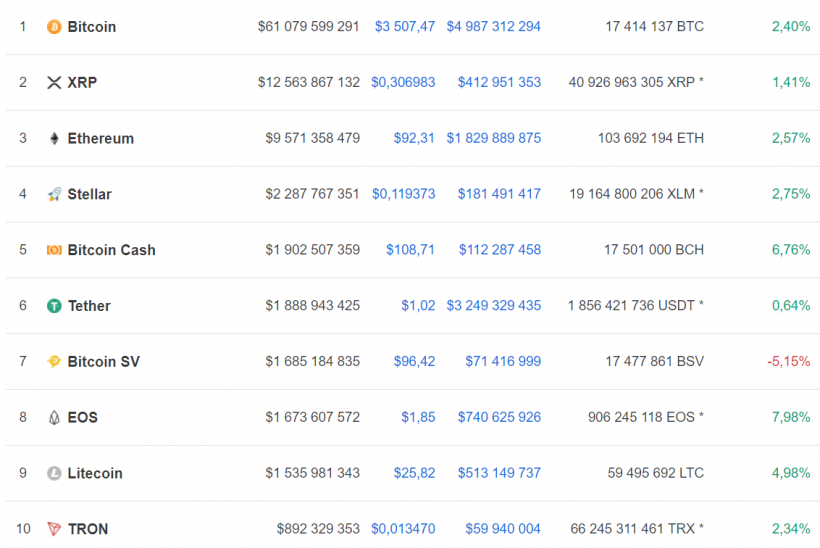
Task: Click Stellar price $0,119373
Action: pos(403,194)
